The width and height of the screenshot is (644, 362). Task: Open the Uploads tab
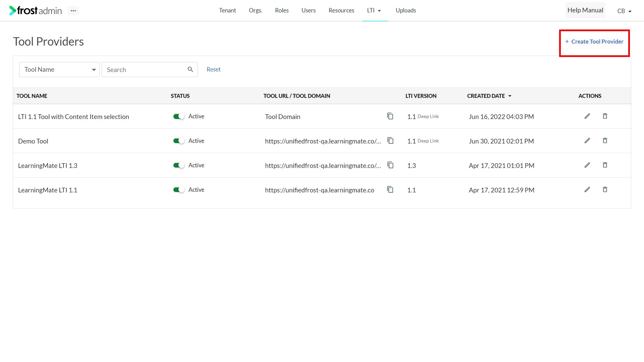click(406, 10)
